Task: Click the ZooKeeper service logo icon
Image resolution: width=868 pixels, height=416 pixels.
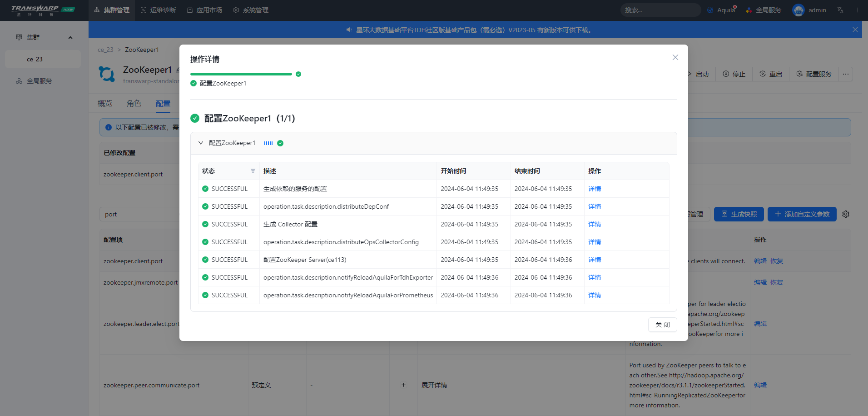Action: [x=107, y=74]
